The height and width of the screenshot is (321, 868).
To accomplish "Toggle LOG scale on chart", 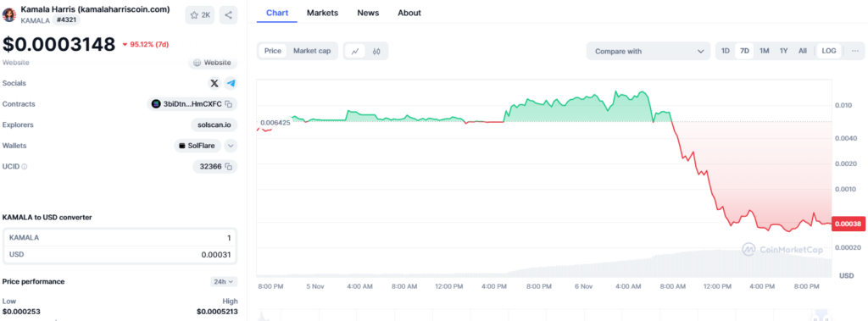I will tap(829, 51).
